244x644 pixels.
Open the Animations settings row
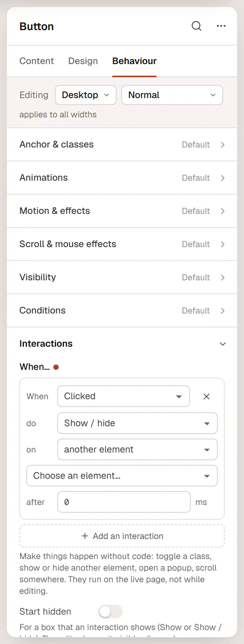122,178
